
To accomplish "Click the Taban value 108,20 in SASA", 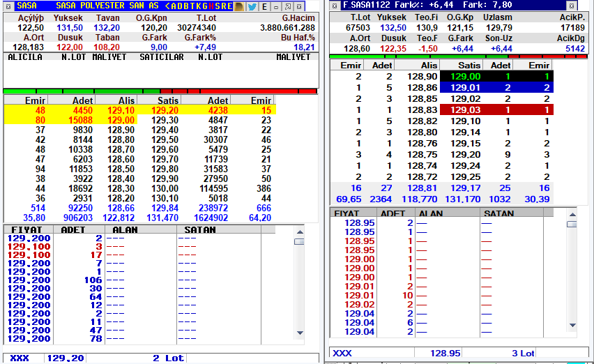I will pyautogui.click(x=107, y=47).
